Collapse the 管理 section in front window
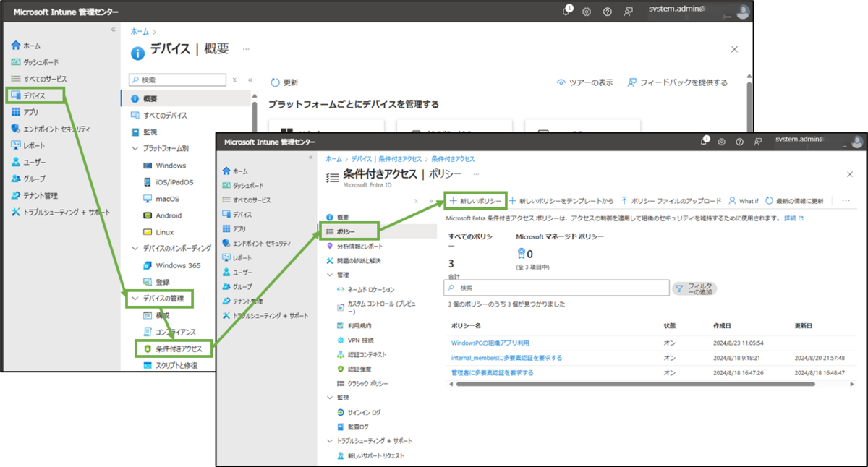 [330, 275]
